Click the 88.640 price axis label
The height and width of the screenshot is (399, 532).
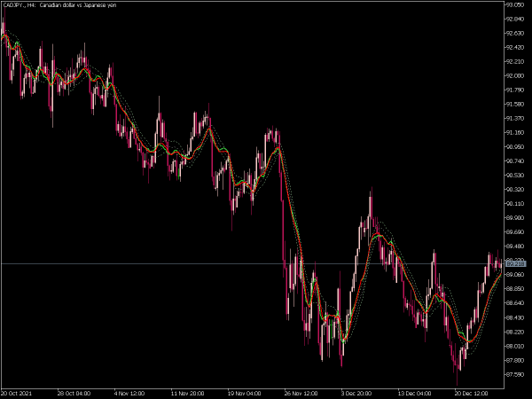(515, 303)
